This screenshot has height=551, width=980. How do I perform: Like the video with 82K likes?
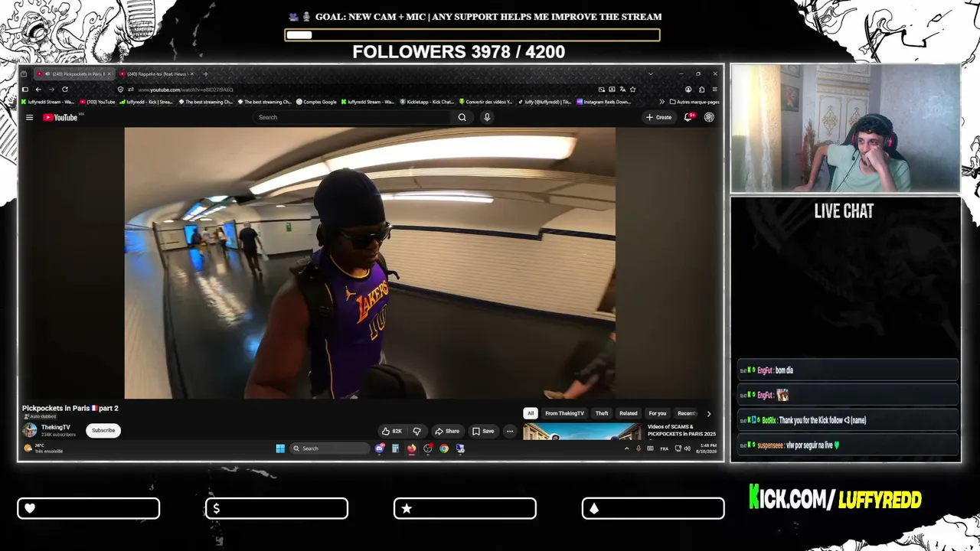[392, 431]
